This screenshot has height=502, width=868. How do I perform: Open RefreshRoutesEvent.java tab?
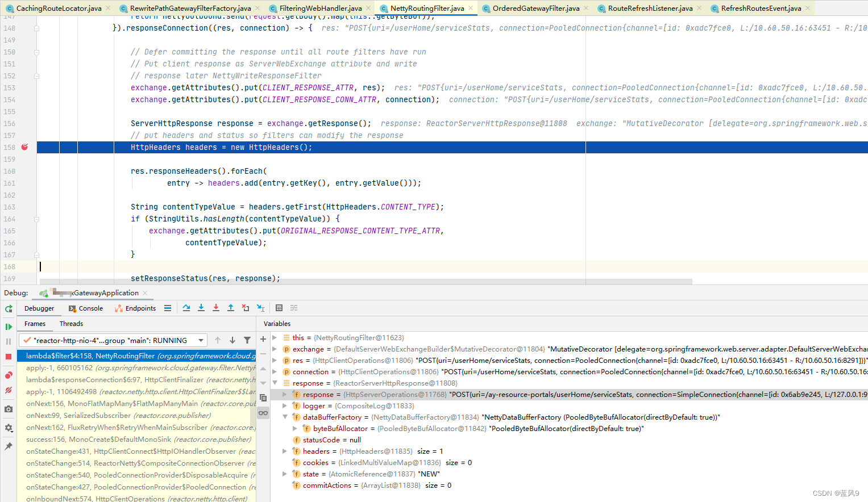(x=761, y=8)
